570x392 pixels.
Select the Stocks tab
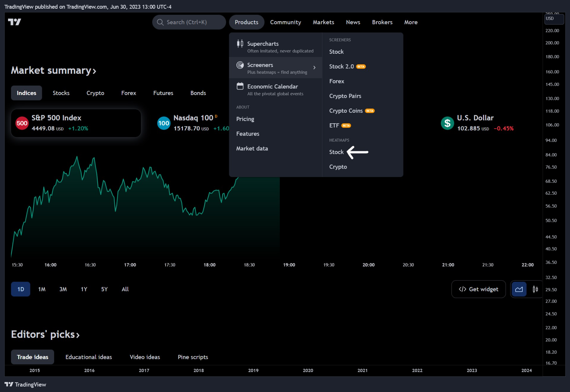pyautogui.click(x=61, y=93)
